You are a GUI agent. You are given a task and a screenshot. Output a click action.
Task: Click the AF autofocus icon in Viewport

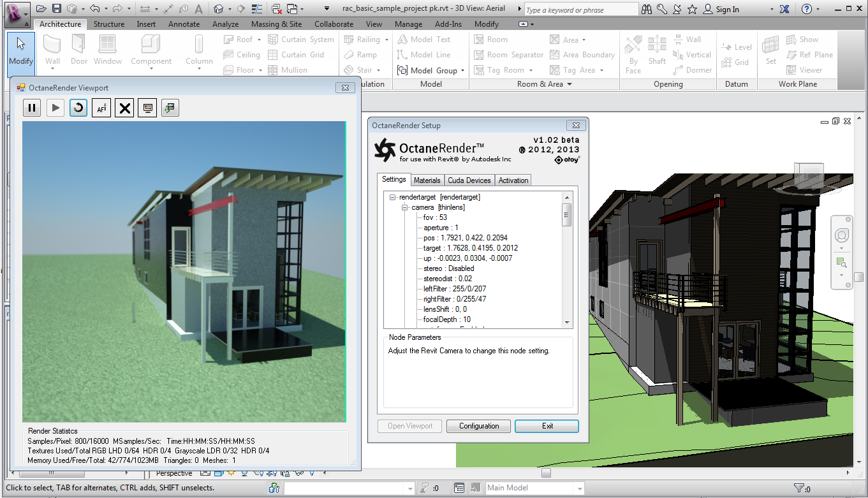101,108
